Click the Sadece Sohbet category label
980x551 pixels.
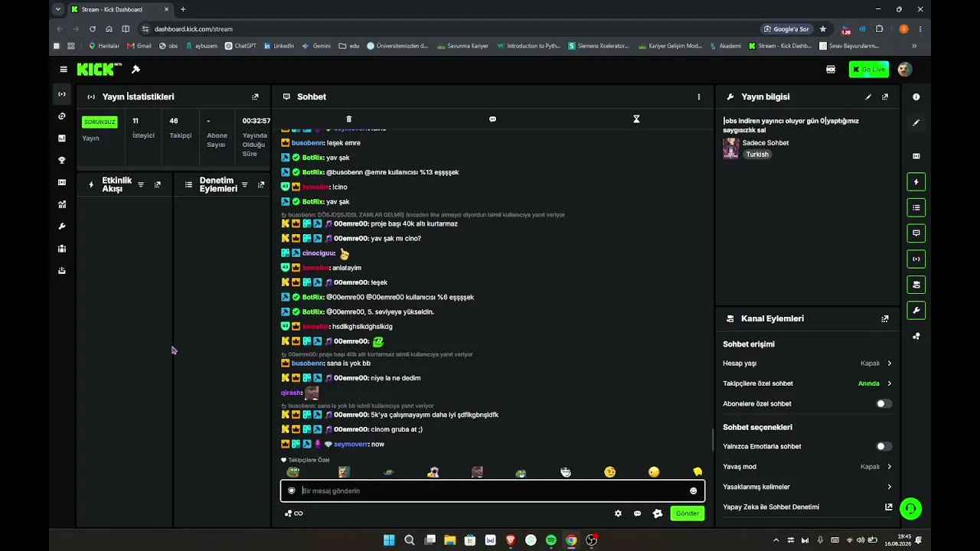(766, 143)
